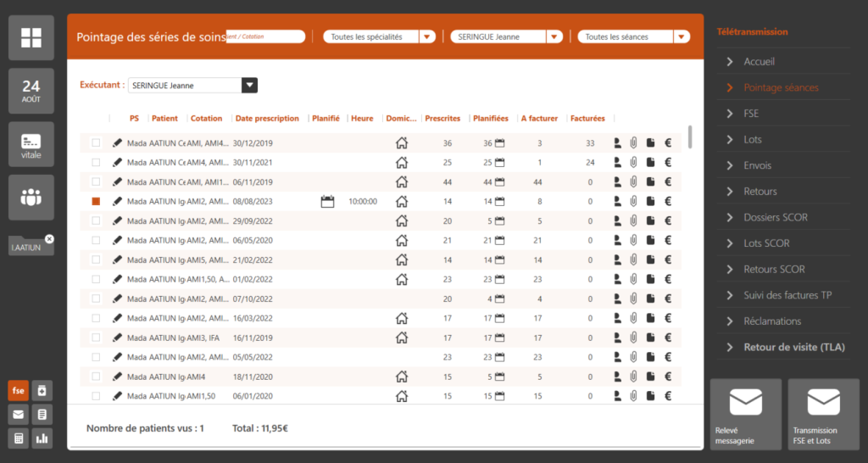Go to Lots in Télétransmission menu

click(x=753, y=139)
